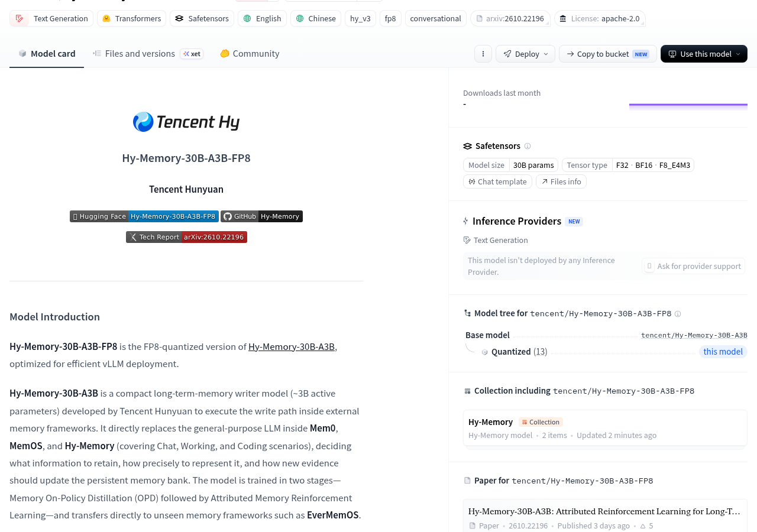Screen dimensions: 757x532
Task: Click the Model tree info icon
Action: 678,314
